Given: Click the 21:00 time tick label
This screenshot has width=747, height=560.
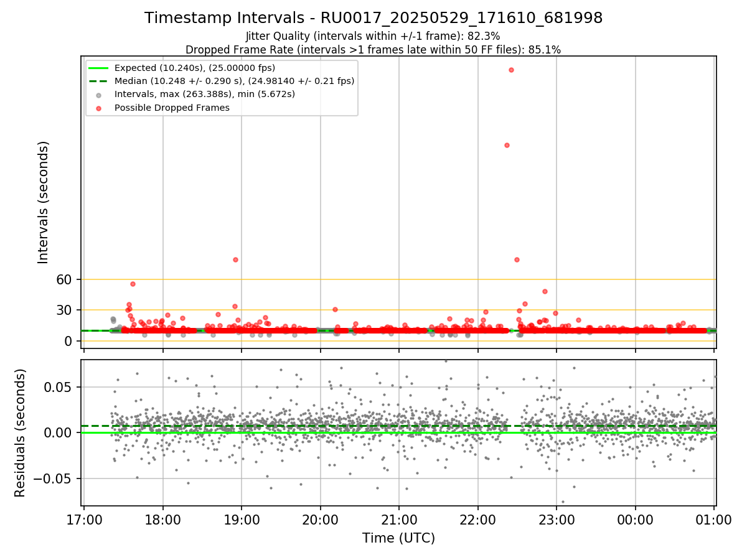Looking at the screenshot, I should [x=399, y=519].
